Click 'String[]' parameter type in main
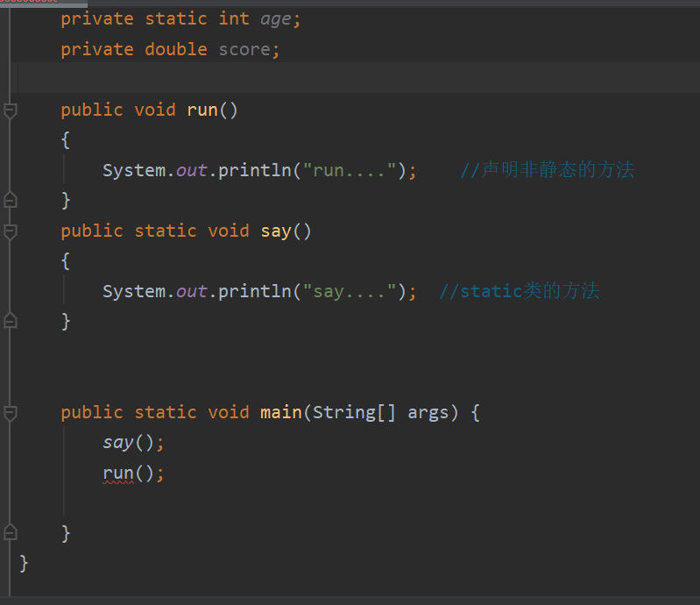 (354, 412)
